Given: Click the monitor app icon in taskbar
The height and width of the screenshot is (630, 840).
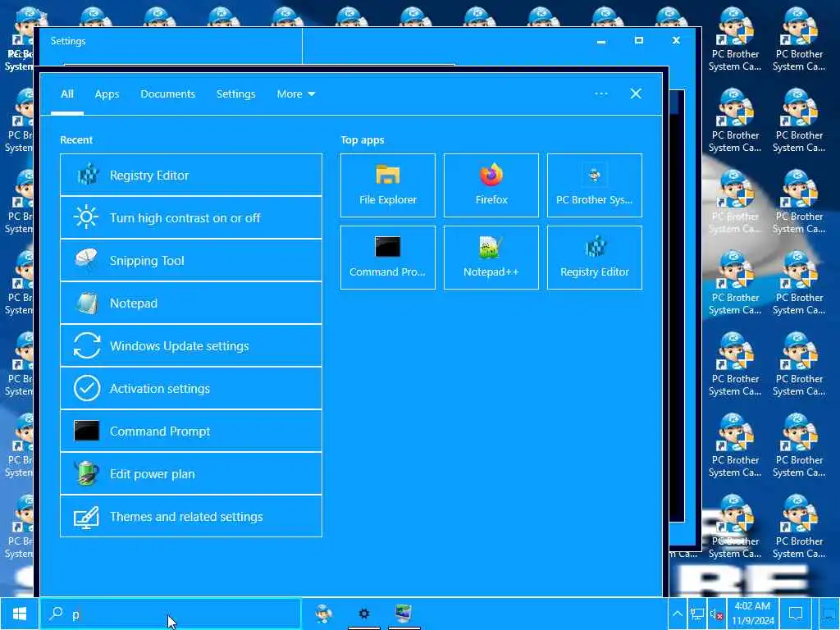Looking at the screenshot, I should (x=404, y=614).
